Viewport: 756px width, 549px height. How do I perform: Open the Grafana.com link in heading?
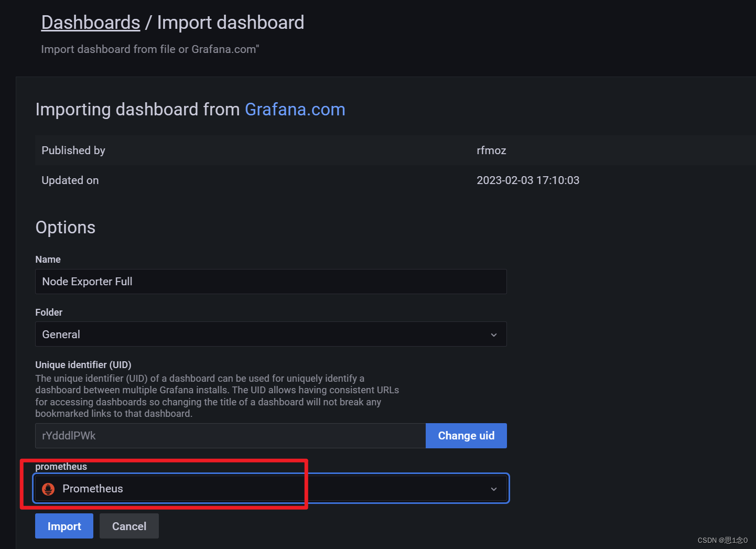[x=295, y=109]
